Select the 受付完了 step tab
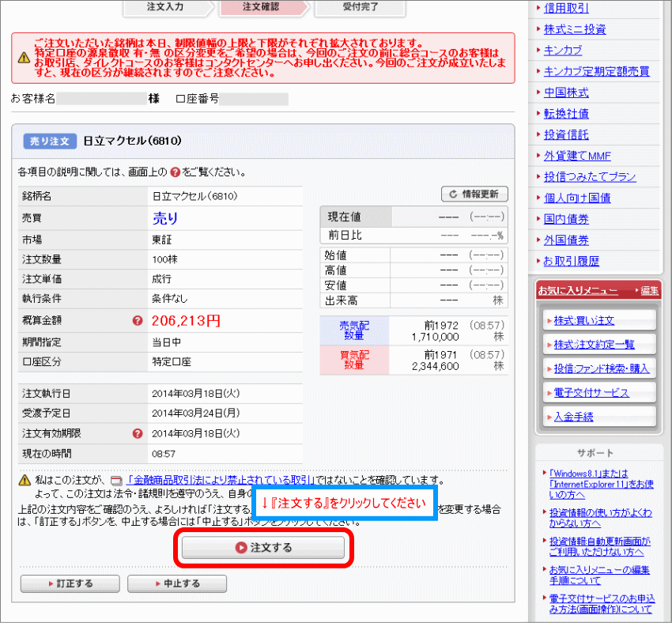This screenshot has width=672, height=623. tap(360, 7)
